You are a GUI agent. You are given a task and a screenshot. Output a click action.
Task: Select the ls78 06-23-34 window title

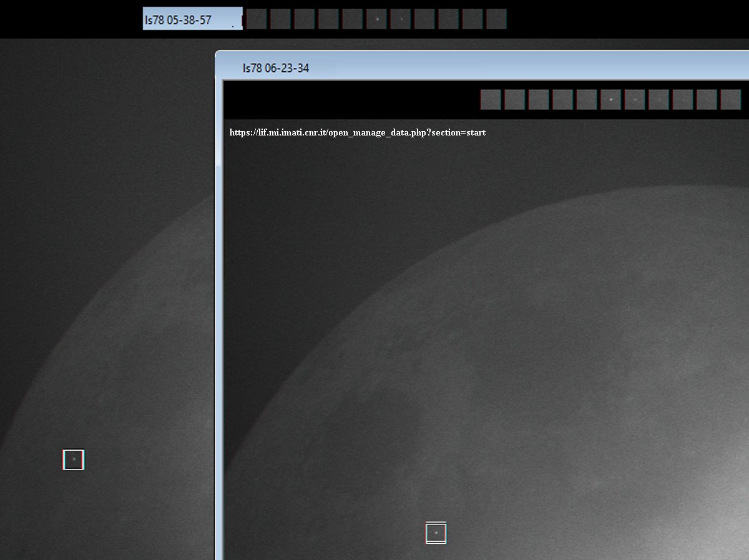[x=276, y=69]
